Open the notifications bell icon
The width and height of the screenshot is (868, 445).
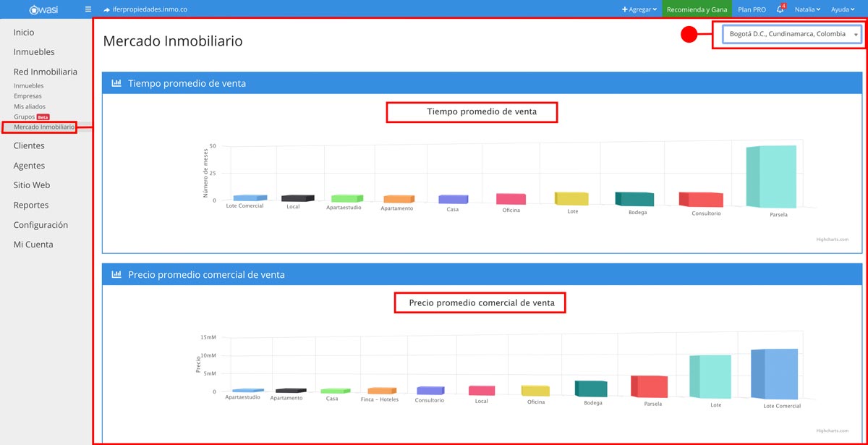coord(780,9)
